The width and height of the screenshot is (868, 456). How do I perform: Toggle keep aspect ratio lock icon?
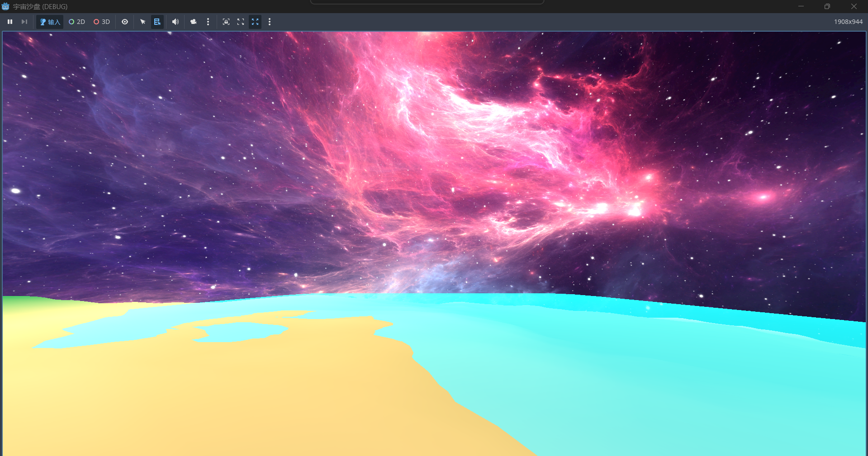226,22
